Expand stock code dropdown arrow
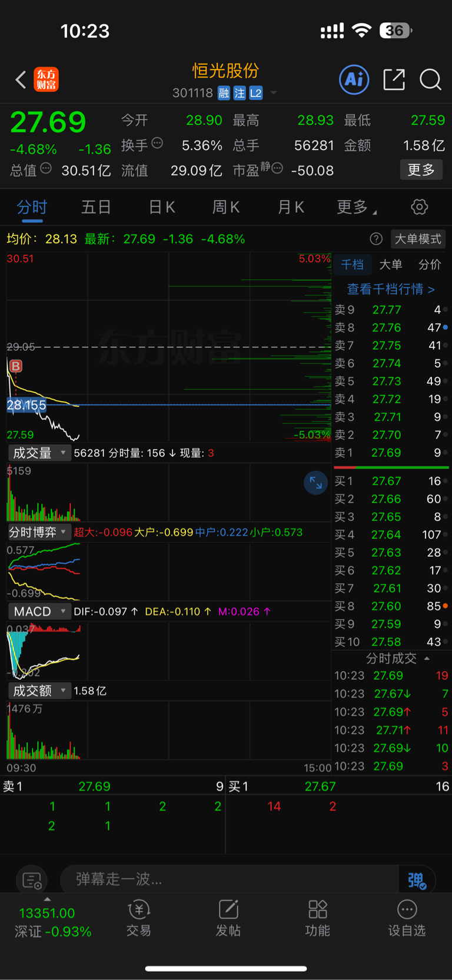 pos(273,93)
